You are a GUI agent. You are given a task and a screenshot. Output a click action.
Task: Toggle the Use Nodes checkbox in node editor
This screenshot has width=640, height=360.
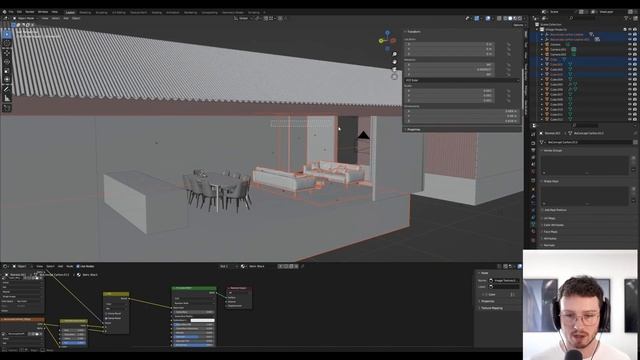pos(78,266)
